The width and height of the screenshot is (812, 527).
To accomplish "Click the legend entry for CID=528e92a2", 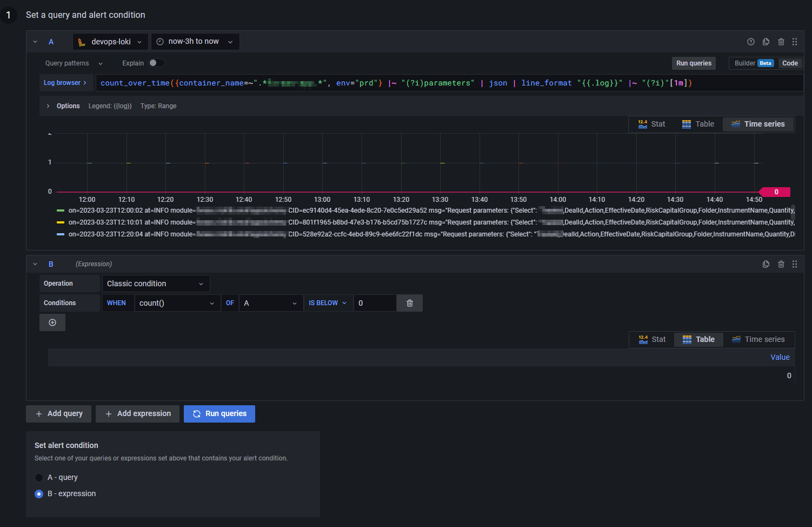I will pyautogui.click(x=431, y=234).
